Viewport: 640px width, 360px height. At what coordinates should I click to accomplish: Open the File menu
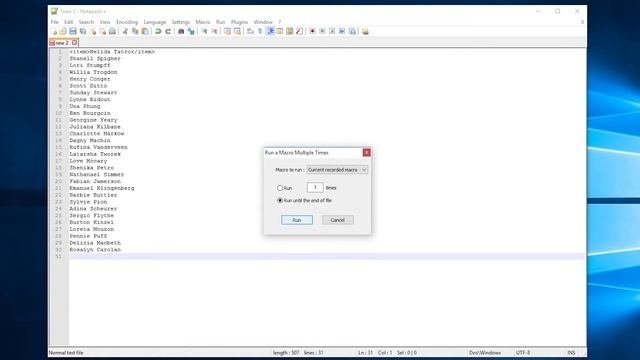55,22
